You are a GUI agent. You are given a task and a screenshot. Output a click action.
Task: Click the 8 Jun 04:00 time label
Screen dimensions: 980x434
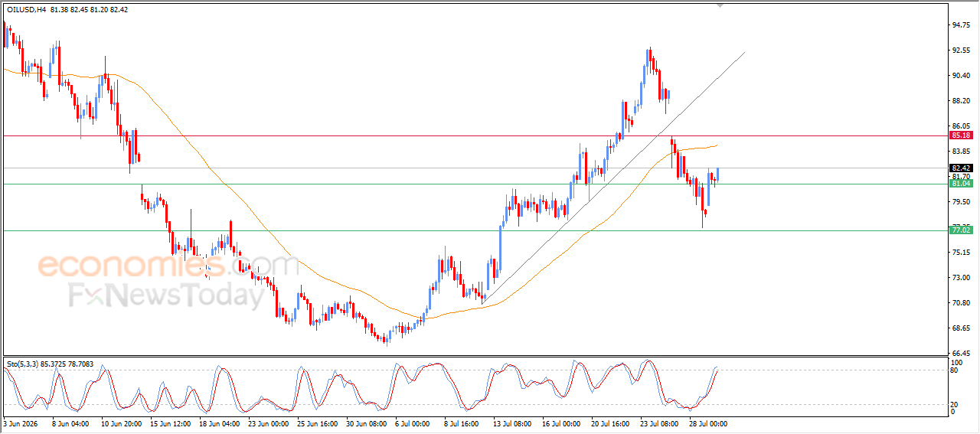point(70,423)
